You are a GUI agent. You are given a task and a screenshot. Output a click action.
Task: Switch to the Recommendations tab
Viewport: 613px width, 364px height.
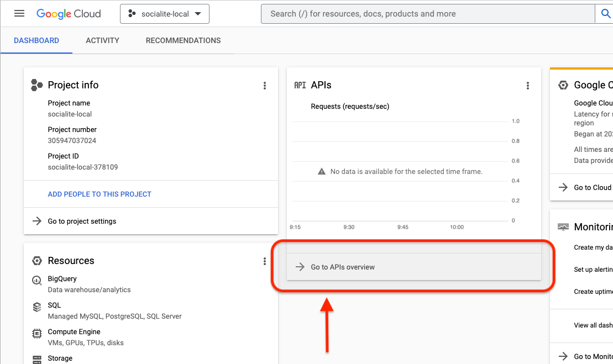(183, 41)
